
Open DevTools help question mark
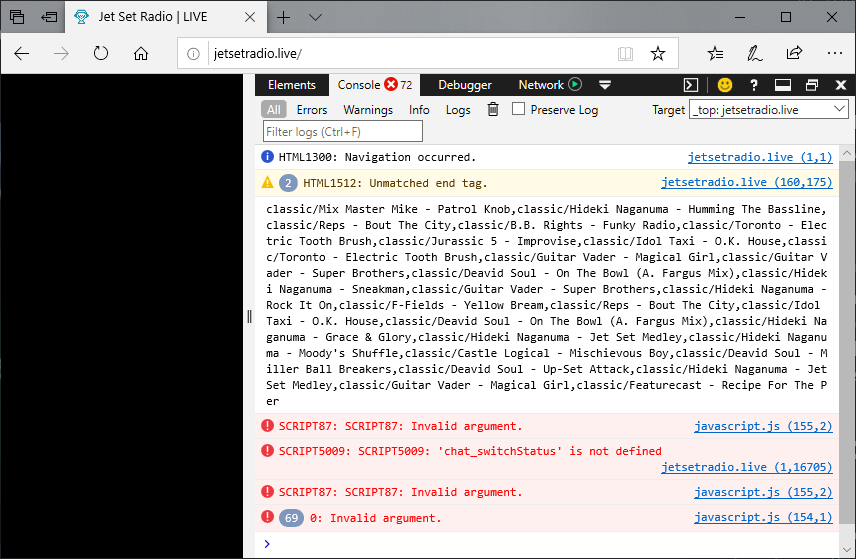point(754,85)
